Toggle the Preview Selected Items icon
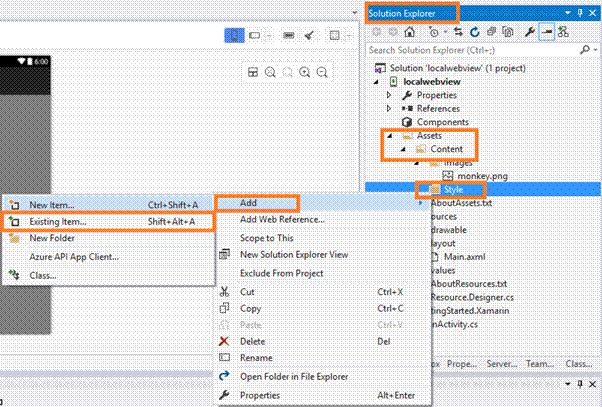 [547, 32]
